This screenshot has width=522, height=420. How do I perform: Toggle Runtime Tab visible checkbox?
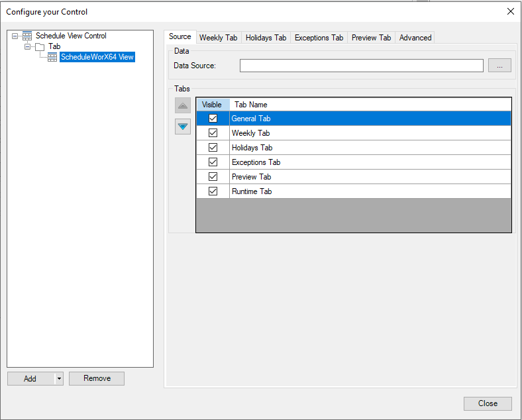pos(213,191)
